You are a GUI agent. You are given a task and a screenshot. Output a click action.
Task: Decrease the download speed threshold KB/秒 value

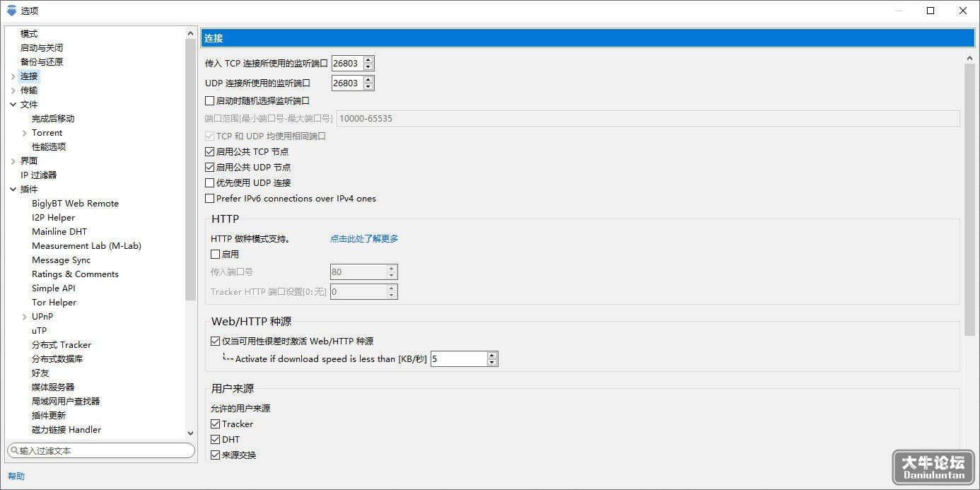click(492, 363)
